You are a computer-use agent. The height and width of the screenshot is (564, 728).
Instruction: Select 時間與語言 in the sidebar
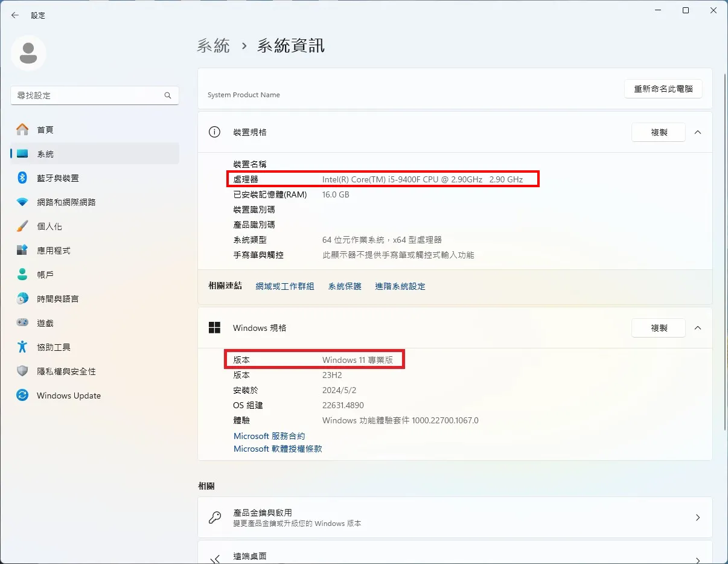pos(95,299)
